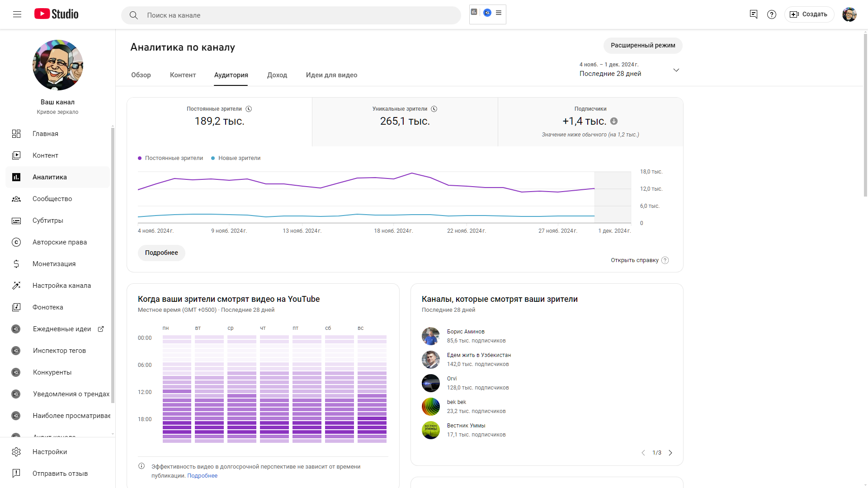The image size is (868, 488).
Task: Click Отправить отзыв in the sidebar
Action: point(58,474)
